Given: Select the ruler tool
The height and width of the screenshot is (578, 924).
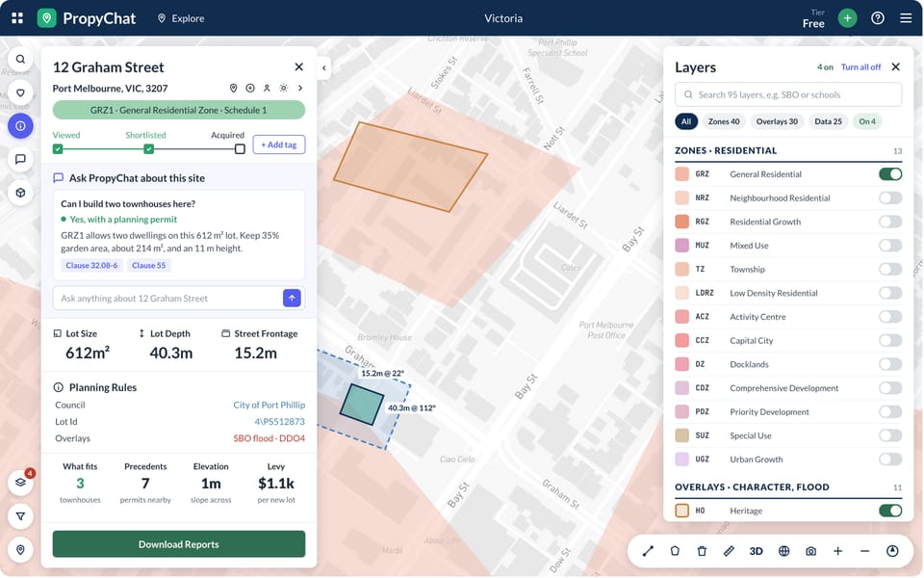Looking at the screenshot, I should click(x=729, y=551).
